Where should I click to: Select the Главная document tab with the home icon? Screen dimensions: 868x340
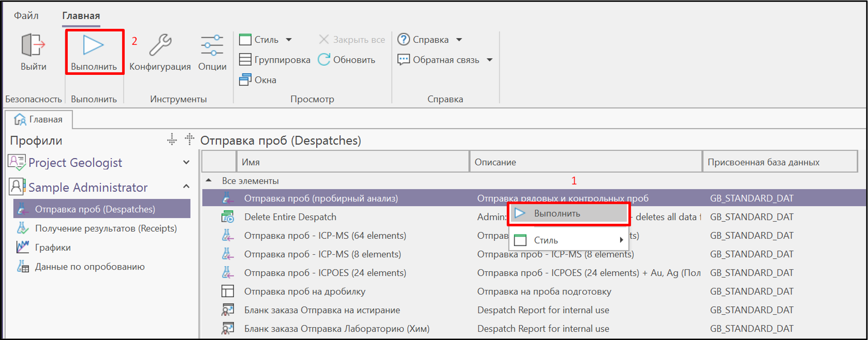[x=38, y=119]
